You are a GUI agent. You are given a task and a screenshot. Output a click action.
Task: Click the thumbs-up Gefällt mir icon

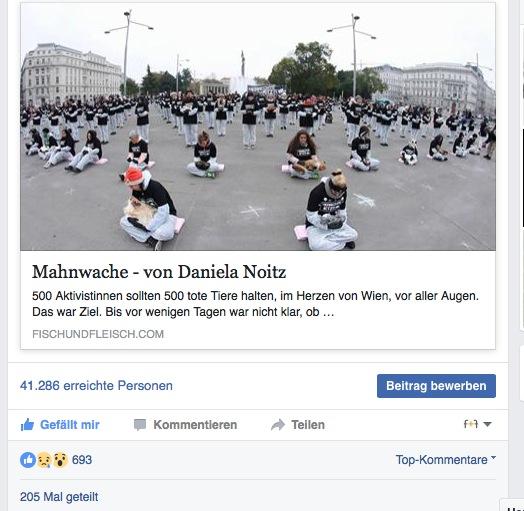pyautogui.click(x=27, y=425)
